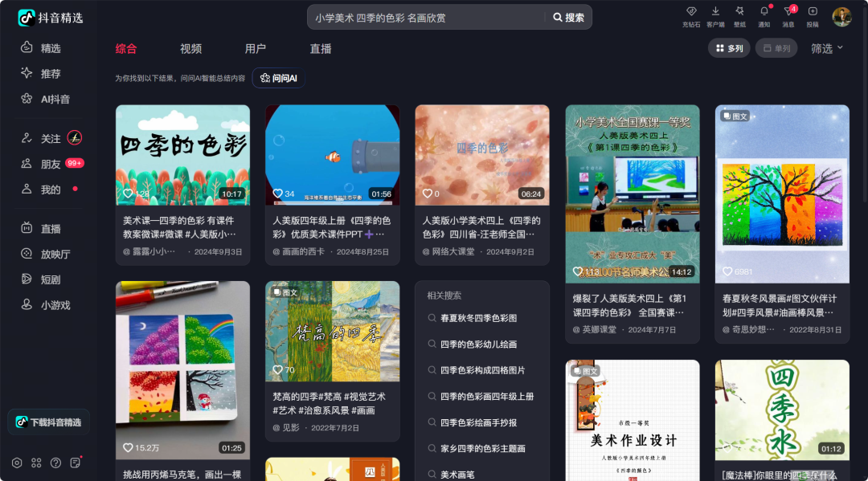This screenshot has height=481, width=868.
Task: Open the user profile avatar
Action: click(x=842, y=17)
